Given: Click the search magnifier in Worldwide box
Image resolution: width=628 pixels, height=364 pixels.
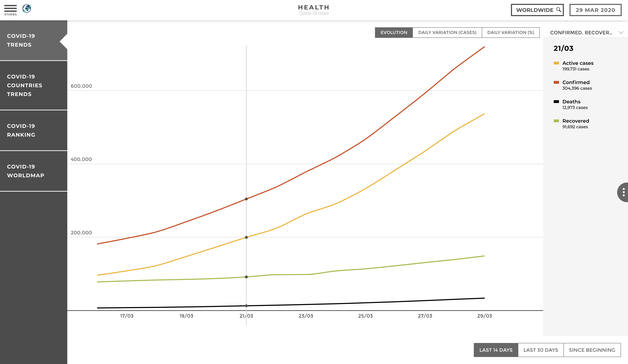Looking at the screenshot, I should tap(558, 10).
